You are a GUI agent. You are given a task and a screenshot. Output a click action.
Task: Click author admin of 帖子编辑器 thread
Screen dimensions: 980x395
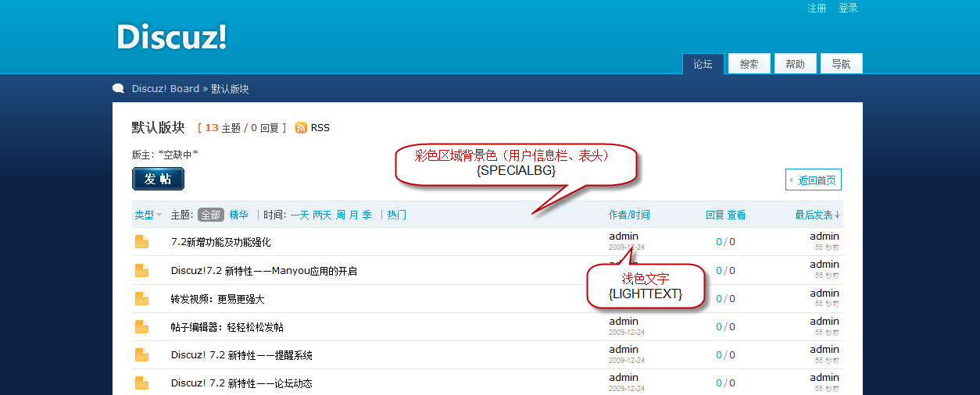(624, 322)
